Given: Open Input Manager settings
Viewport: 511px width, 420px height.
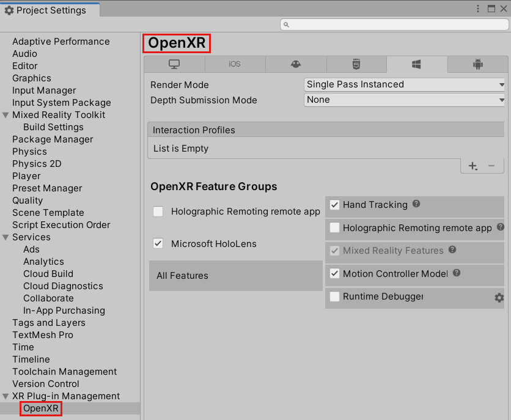Looking at the screenshot, I should coord(44,90).
